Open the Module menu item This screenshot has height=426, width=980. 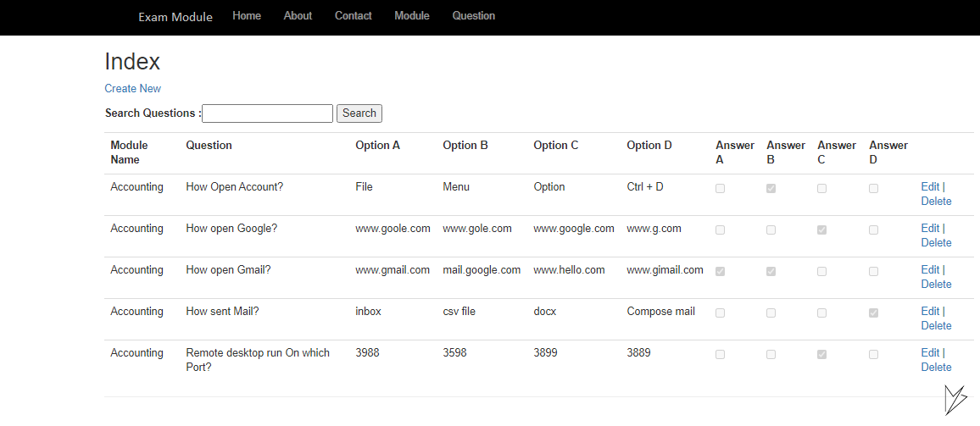(412, 15)
